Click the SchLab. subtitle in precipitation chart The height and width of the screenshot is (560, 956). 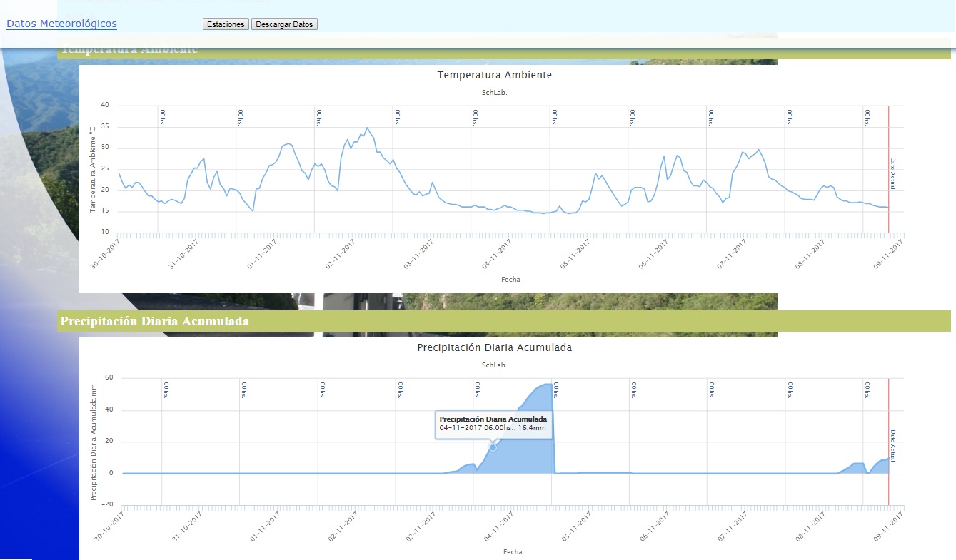tap(494, 365)
